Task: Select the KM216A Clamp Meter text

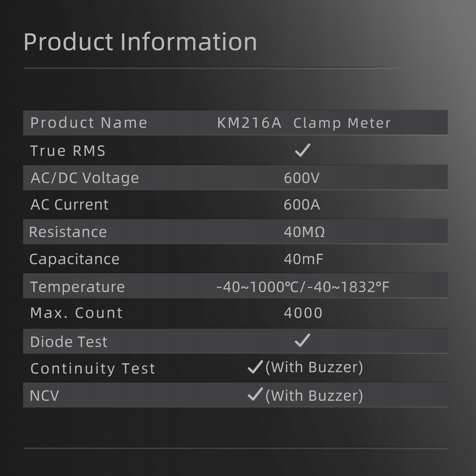Action: pos(304,123)
